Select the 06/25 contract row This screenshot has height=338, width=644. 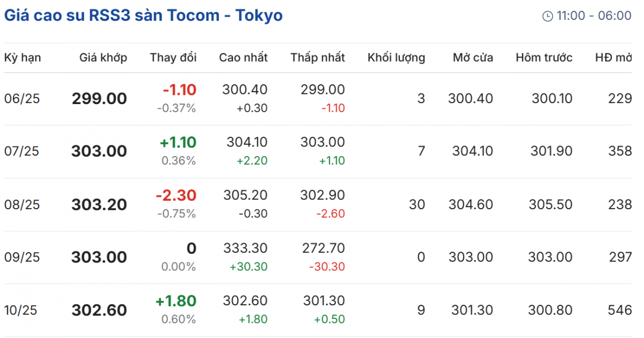pos(22,99)
